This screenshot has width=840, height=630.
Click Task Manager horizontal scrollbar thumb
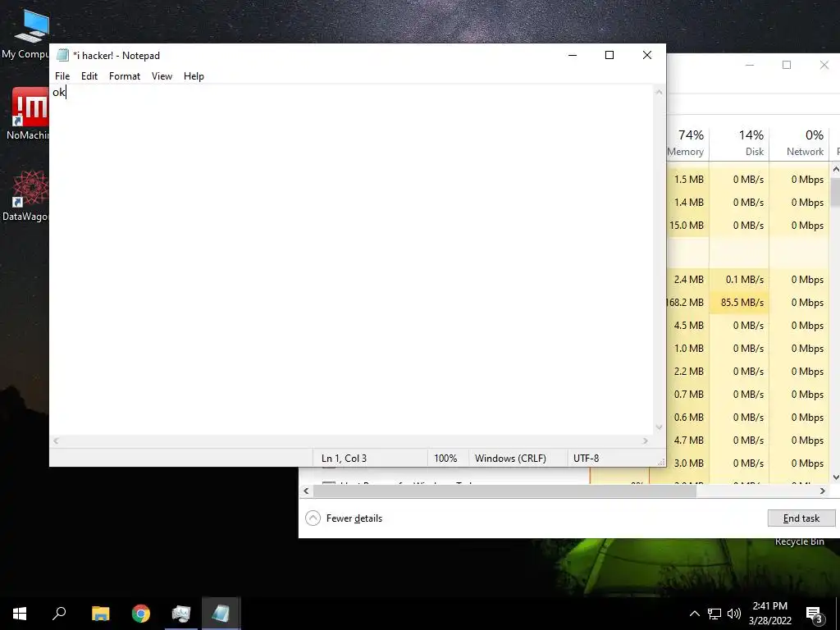[x=504, y=491]
